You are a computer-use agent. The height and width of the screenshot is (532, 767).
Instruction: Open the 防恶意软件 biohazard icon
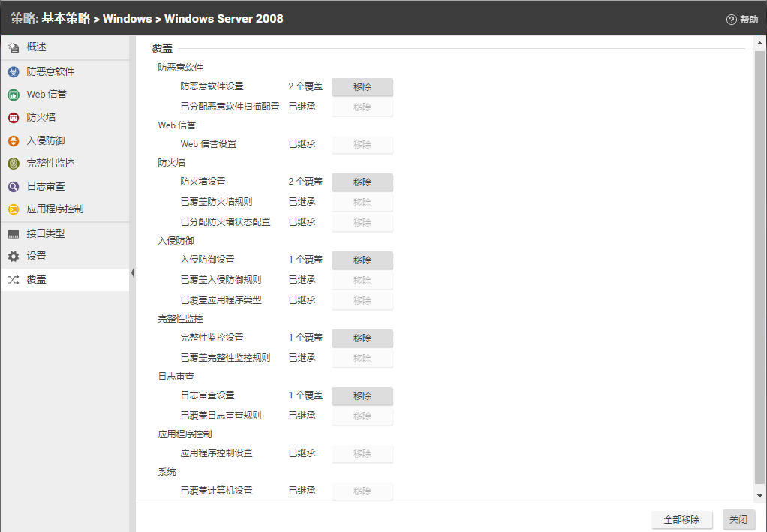point(13,72)
